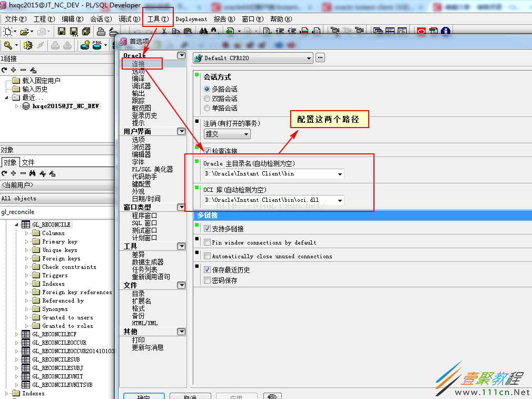The width and height of the screenshot is (532, 399).
Task: Click the Log on key icon
Action: point(8,45)
